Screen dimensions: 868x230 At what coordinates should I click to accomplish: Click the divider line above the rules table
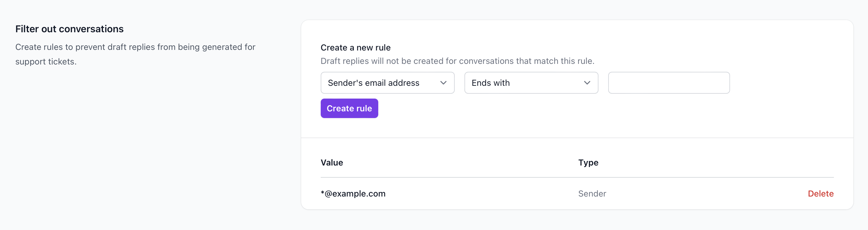(x=577, y=138)
